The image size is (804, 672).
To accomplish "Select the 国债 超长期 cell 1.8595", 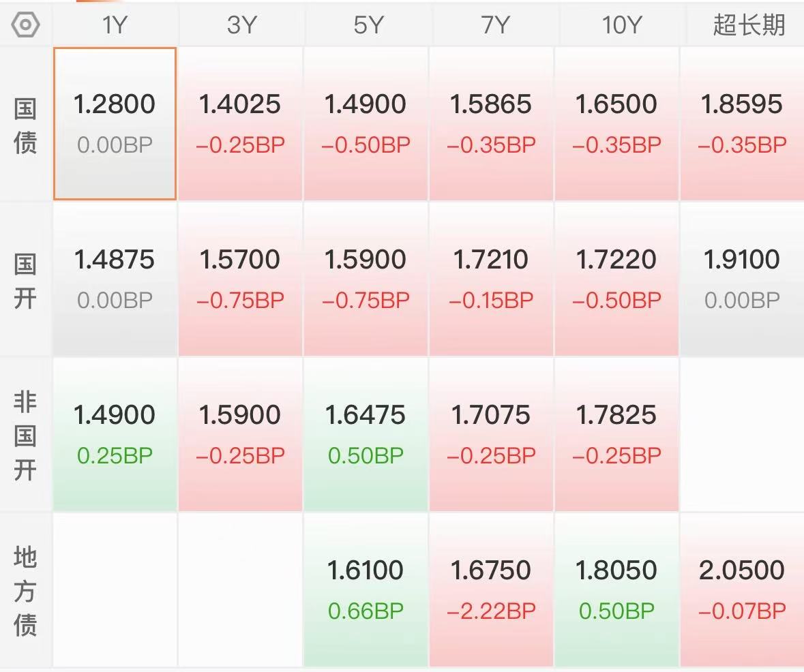I will click(x=743, y=123).
